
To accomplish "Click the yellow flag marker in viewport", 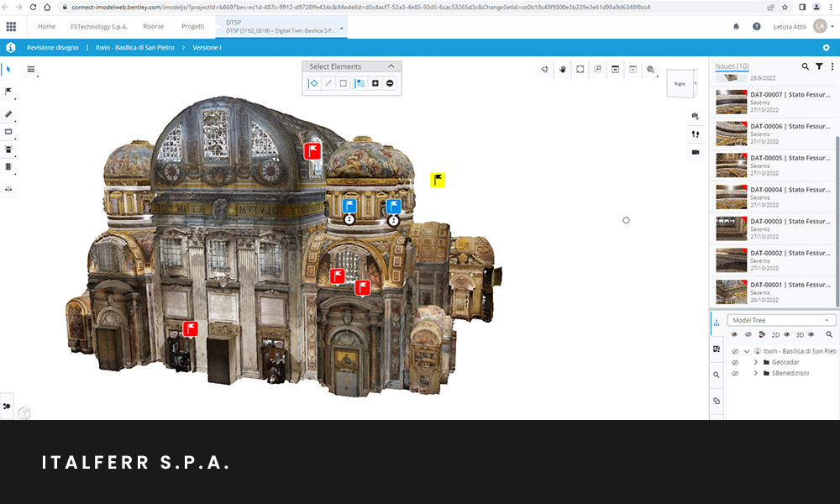I will click(x=438, y=180).
